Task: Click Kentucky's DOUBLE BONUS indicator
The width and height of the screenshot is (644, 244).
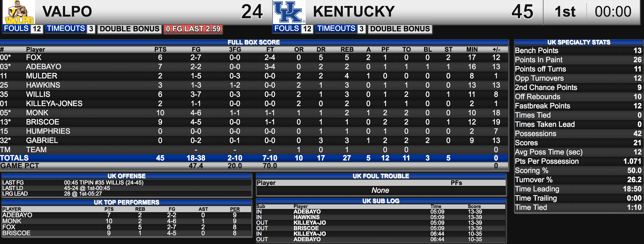Action: pos(400,29)
